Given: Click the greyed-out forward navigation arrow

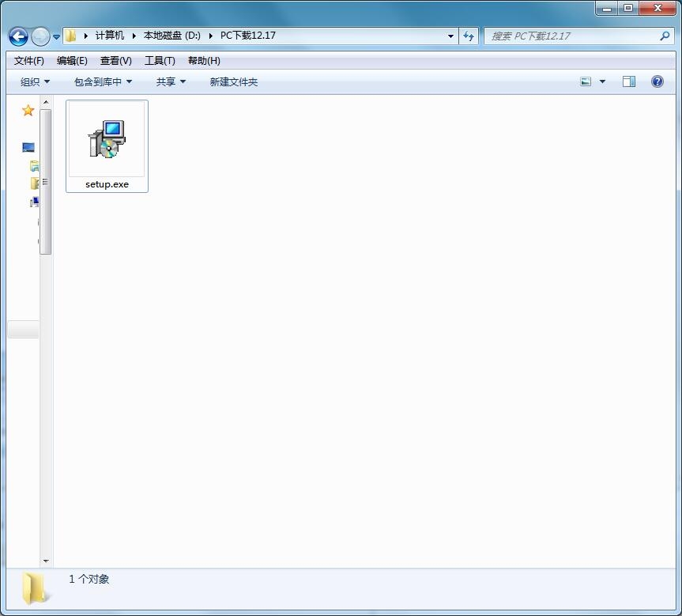Looking at the screenshot, I should [x=40, y=36].
